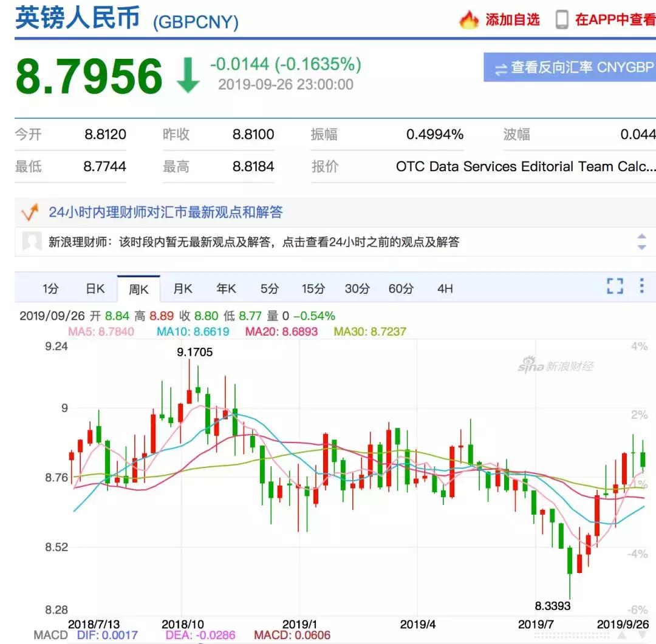Click the up triangle at chart bottom right

pyautogui.click(x=622, y=635)
